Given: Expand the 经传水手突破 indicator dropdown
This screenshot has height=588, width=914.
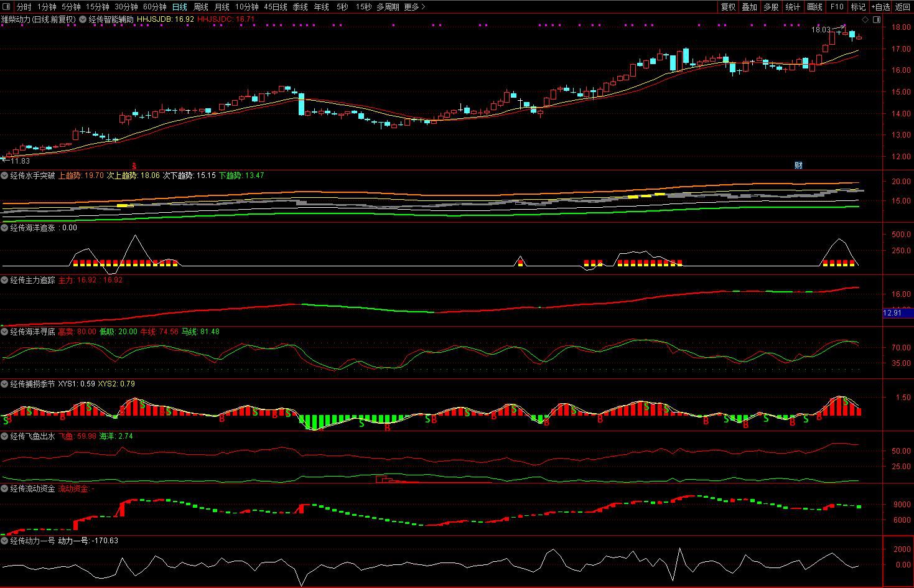Looking at the screenshot, I should point(5,175).
